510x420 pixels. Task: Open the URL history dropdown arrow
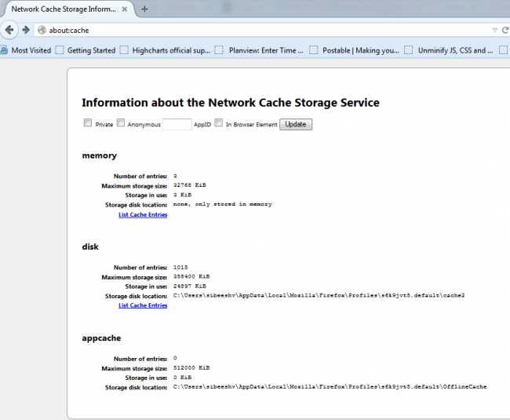coord(495,31)
